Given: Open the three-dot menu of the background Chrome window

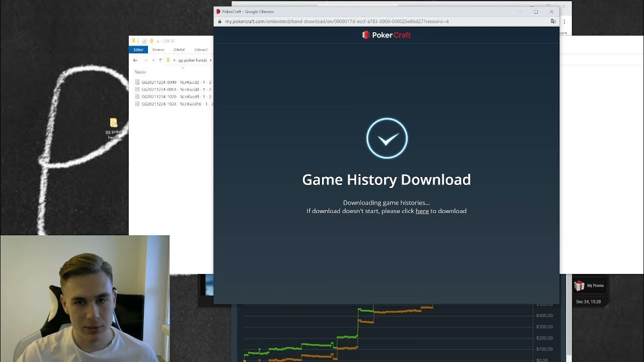Looking at the screenshot, I should (x=565, y=22).
